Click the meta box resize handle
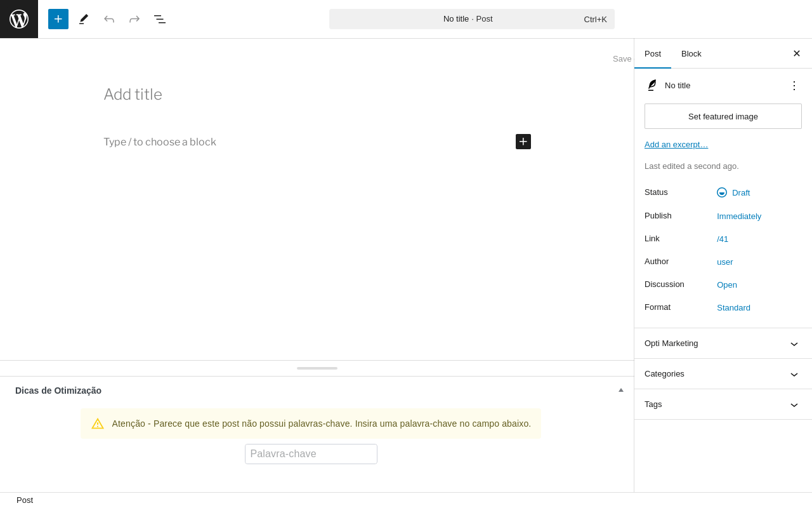 pyautogui.click(x=317, y=368)
